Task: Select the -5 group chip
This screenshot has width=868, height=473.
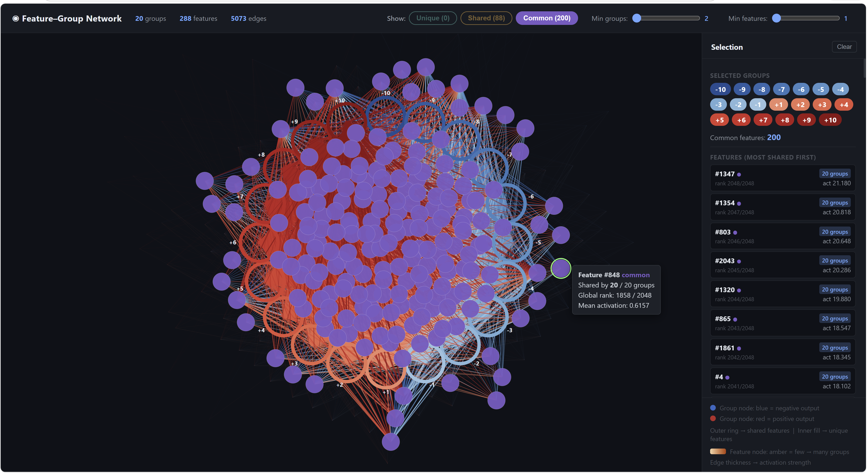Action: pyautogui.click(x=821, y=90)
